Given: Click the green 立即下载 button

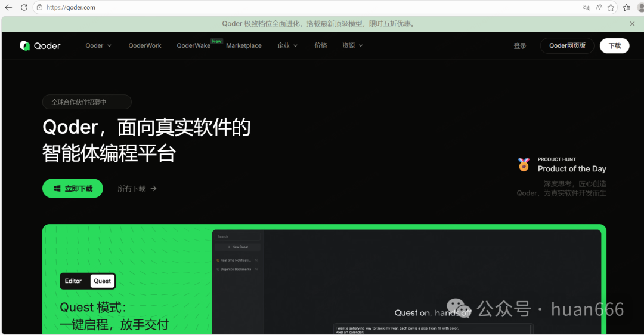Looking at the screenshot, I should click(x=73, y=189).
